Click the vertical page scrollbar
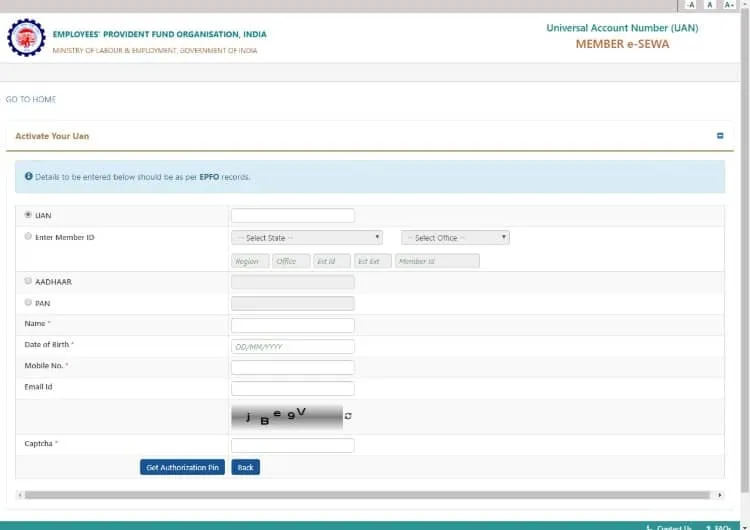 pos(745,249)
